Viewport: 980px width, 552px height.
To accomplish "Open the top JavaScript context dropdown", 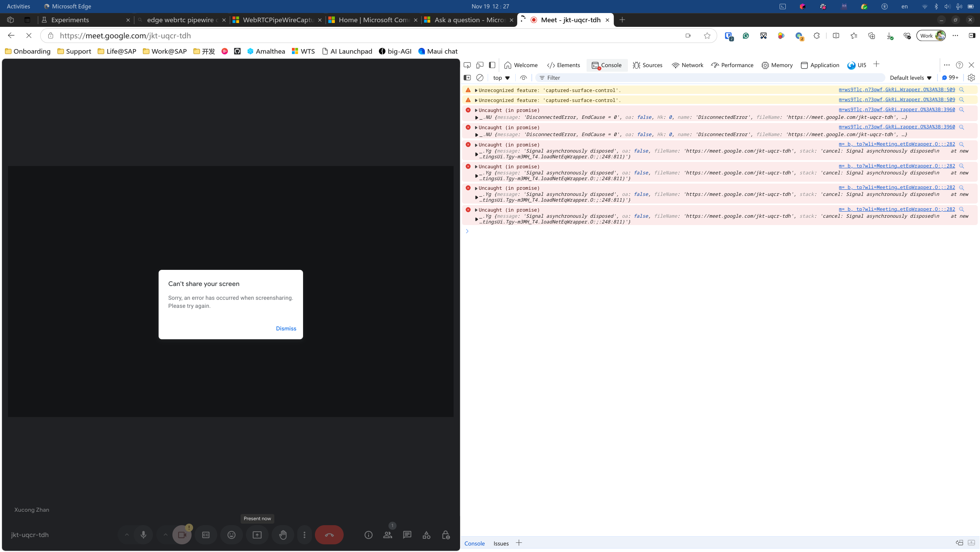I will [501, 78].
